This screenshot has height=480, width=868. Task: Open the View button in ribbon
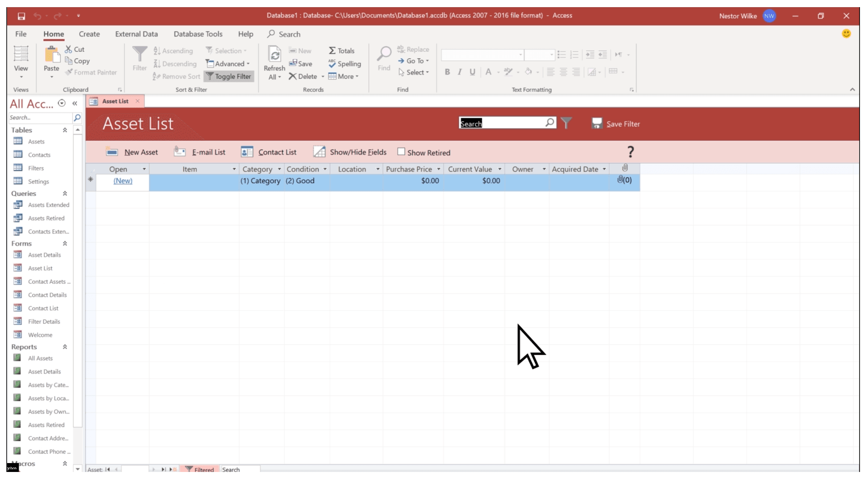21,62
